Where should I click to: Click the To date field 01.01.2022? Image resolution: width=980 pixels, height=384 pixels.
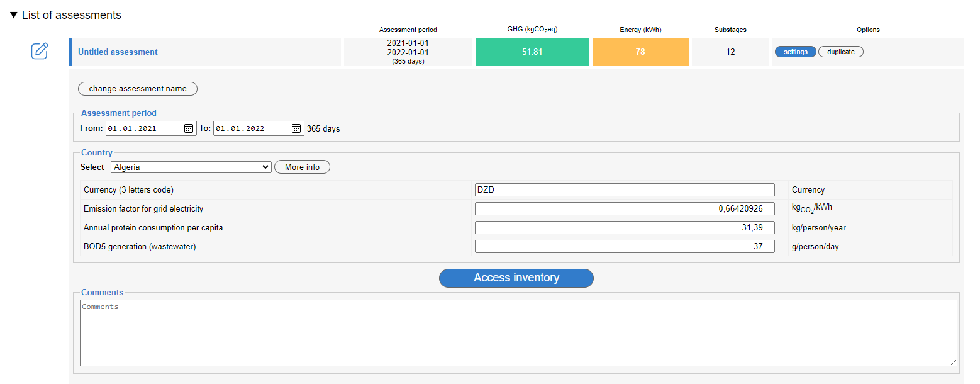(x=259, y=128)
